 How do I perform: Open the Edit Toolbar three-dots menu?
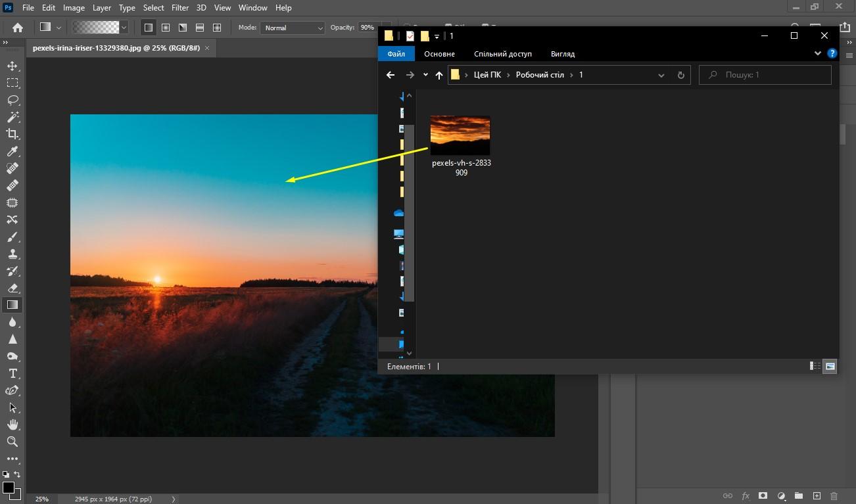coord(12,459)
